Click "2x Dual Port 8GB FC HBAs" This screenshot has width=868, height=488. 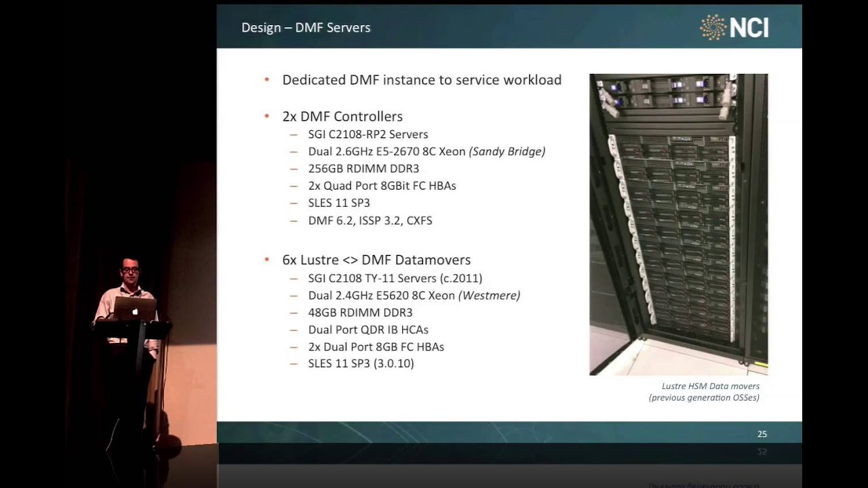376,347
